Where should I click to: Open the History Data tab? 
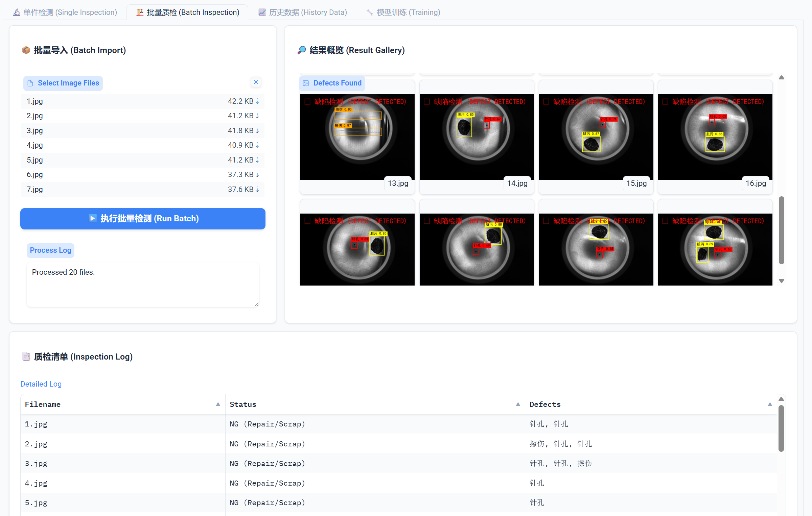pyautogui.click(x=303, y=13)
